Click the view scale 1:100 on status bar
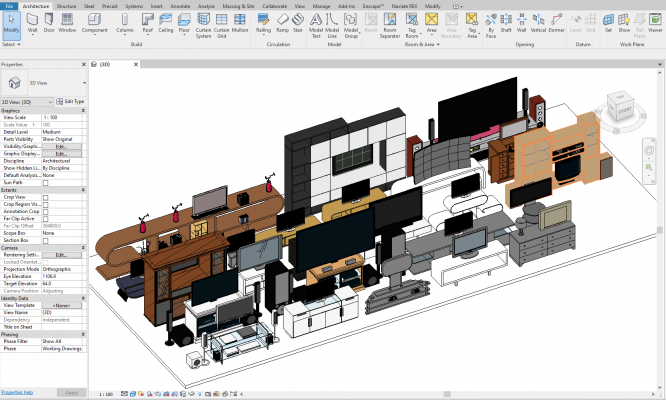 point(105,395)
